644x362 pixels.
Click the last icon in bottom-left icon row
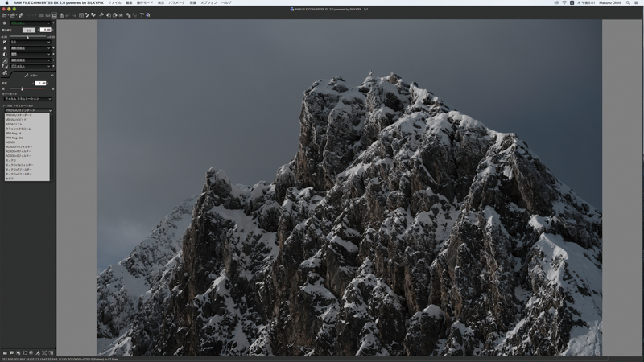51,352
